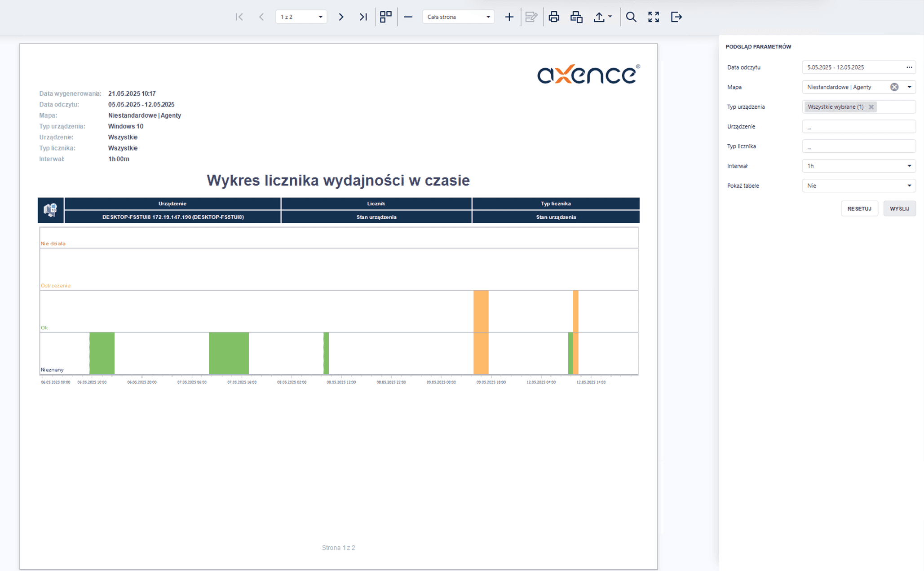Click the green bar near 06.05.2025 10:00
This screenshot has width=924, height=571.
(102, 353)
